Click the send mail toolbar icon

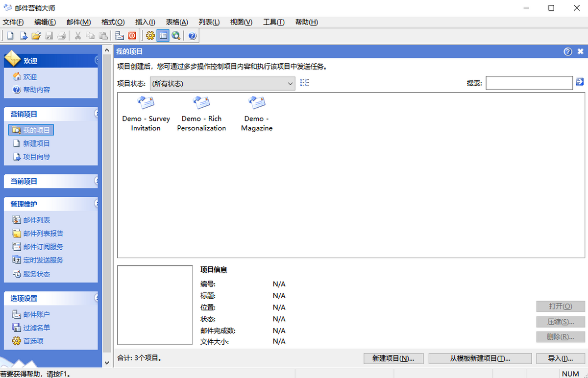(x=120, y=36)
